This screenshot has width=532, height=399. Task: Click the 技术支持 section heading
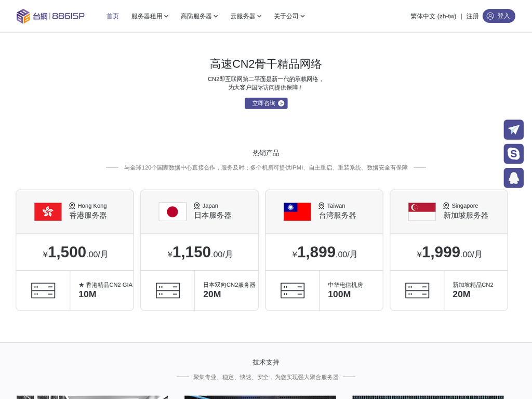pyautogui.click(x=266, y=362)
